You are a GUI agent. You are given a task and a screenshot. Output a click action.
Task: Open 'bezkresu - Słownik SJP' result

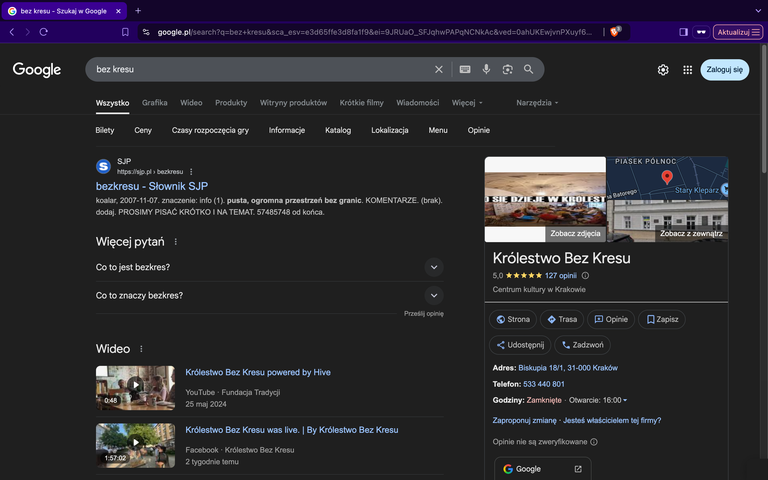[x=152, y=186]
